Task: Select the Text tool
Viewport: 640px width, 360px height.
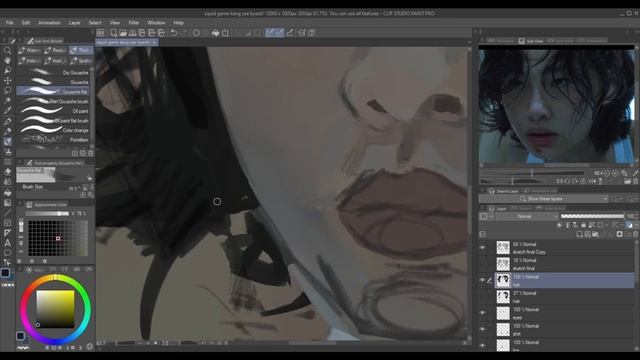Action: (x=7, y=243)
